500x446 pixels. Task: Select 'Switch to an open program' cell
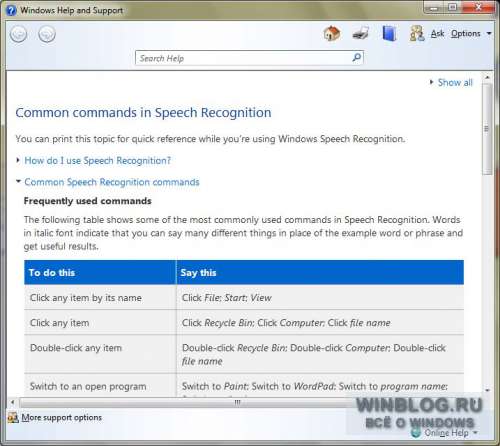point(100,386)
